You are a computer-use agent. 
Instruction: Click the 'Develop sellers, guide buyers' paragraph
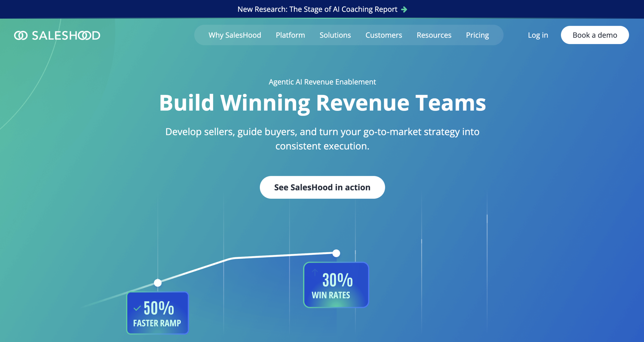[322, 139]
